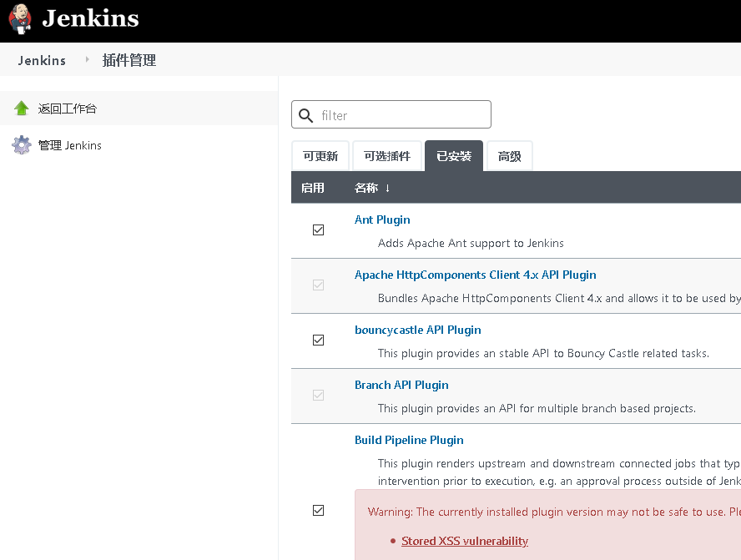Open Branch API Plugin link

(x=401, y=385)
